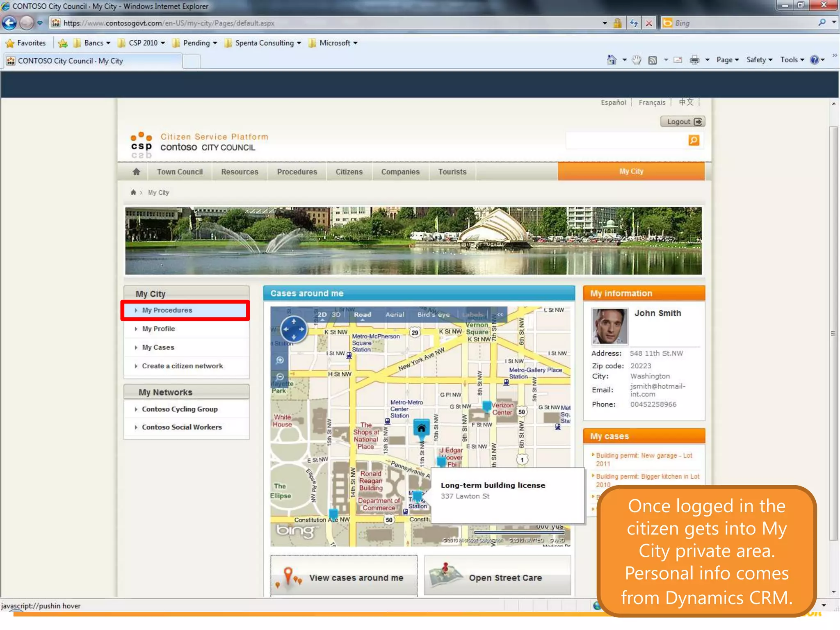
Task: Click the Logout button
Action: click(x=683, y=121)
